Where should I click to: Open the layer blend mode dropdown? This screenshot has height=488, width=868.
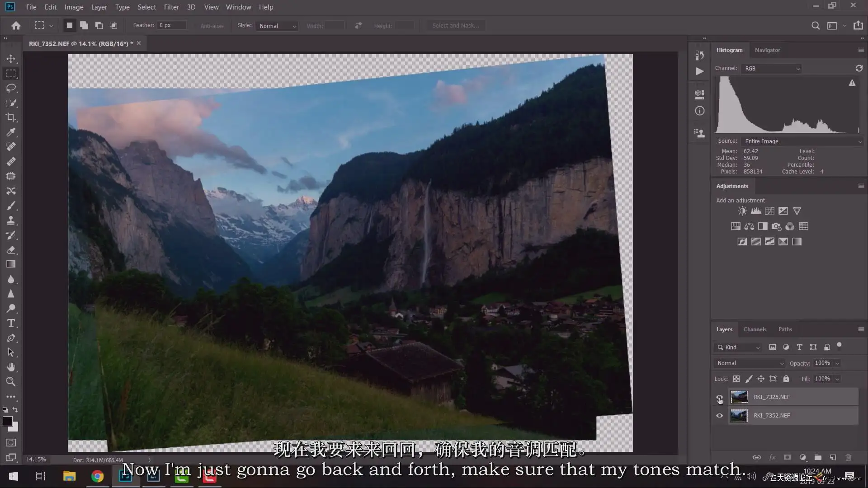(749, 363)
